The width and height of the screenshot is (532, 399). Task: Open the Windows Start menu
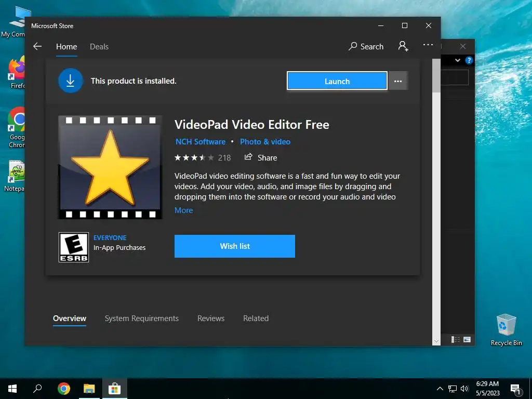[12, 389]
